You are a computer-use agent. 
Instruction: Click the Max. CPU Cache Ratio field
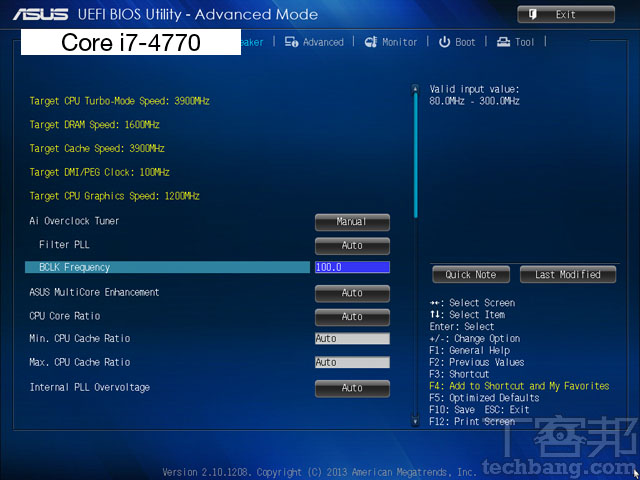[351, 362]
